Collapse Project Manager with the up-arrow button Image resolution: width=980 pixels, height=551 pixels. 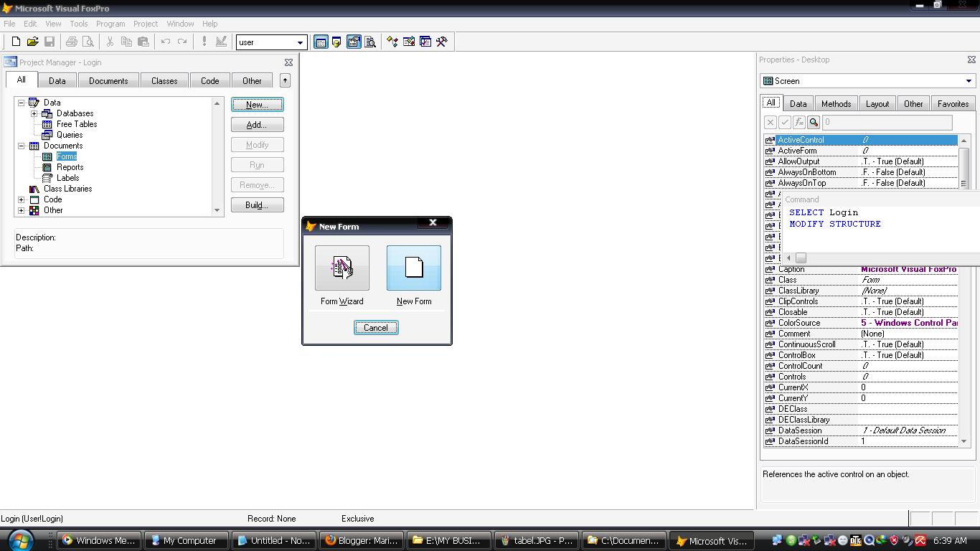click(285, 80)
